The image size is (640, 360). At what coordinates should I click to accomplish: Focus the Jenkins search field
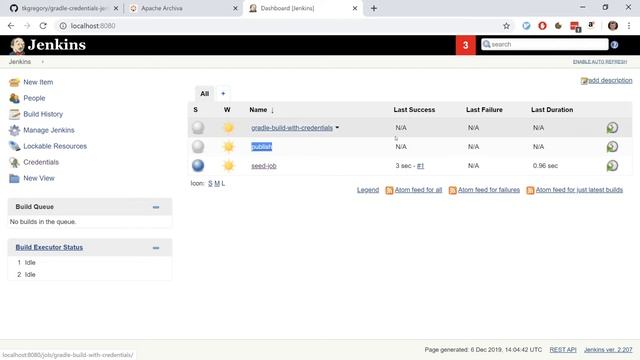point(544,44)
